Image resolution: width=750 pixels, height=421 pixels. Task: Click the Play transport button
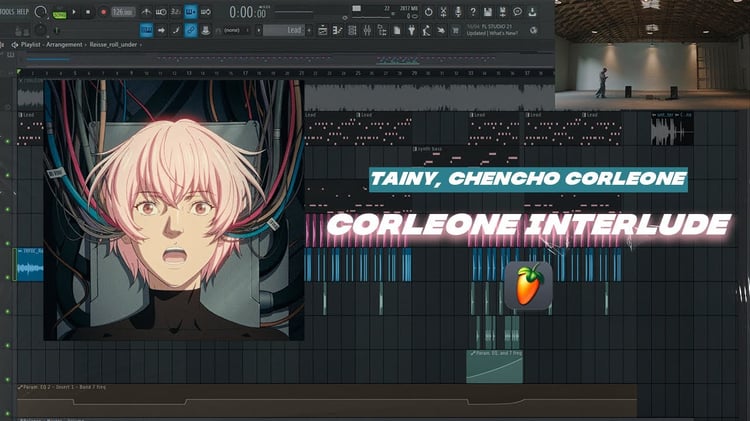(x=74, y=11)
